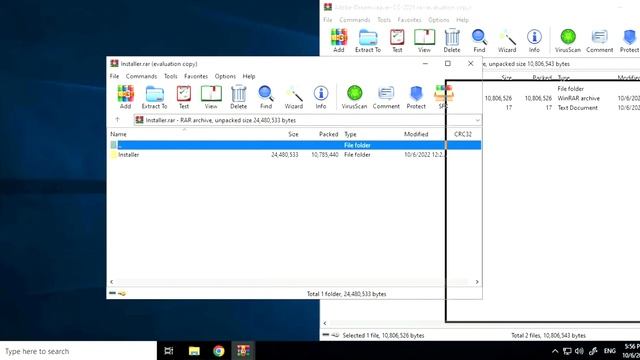Select the WinRAR archive row in background window
Viewport: 640px width, 360px height.
click(562, 98)
